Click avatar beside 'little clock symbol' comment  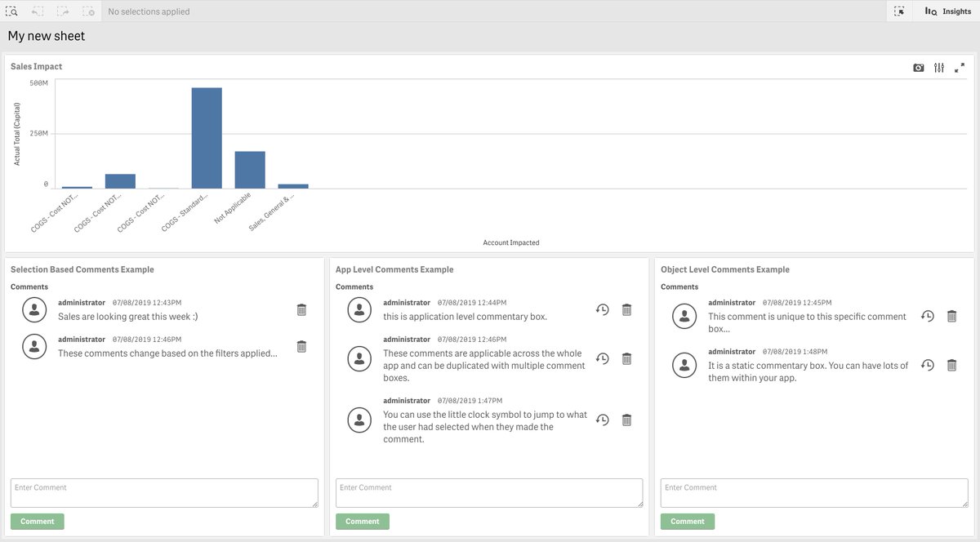coord(359,420)
